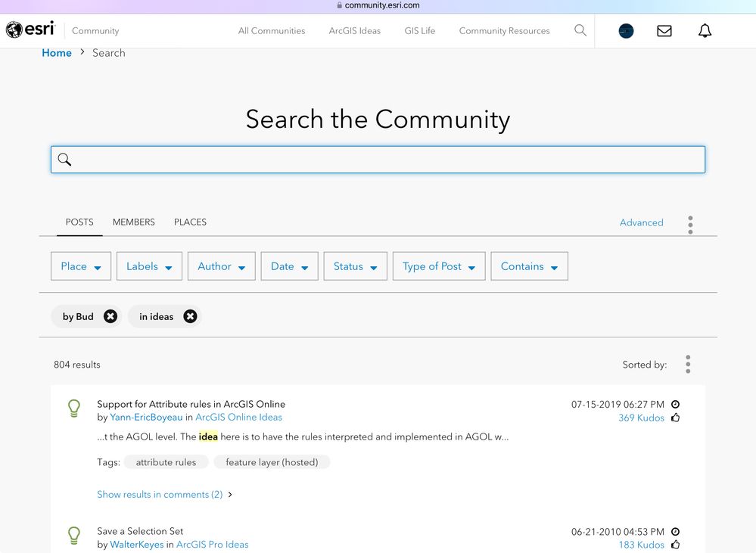Expand Show results in comments (2)
This screenshot has height=553, width=756.
tap(164, 494)
